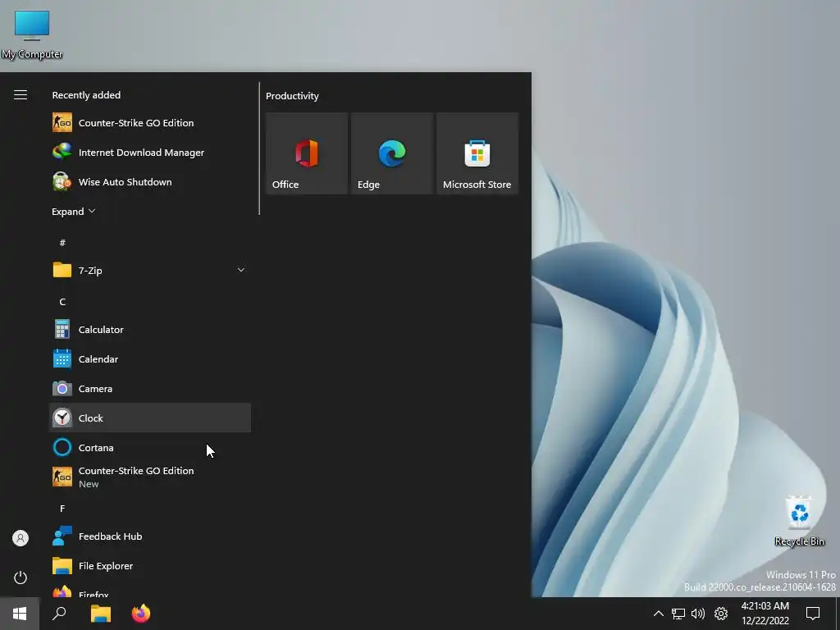
Task: Open the Office tile
Action: (x=307, y=153)
